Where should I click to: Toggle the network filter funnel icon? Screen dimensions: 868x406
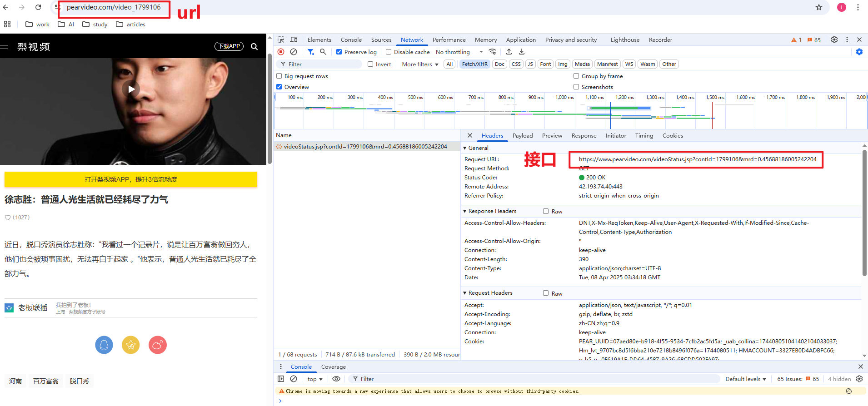(311, 52)
